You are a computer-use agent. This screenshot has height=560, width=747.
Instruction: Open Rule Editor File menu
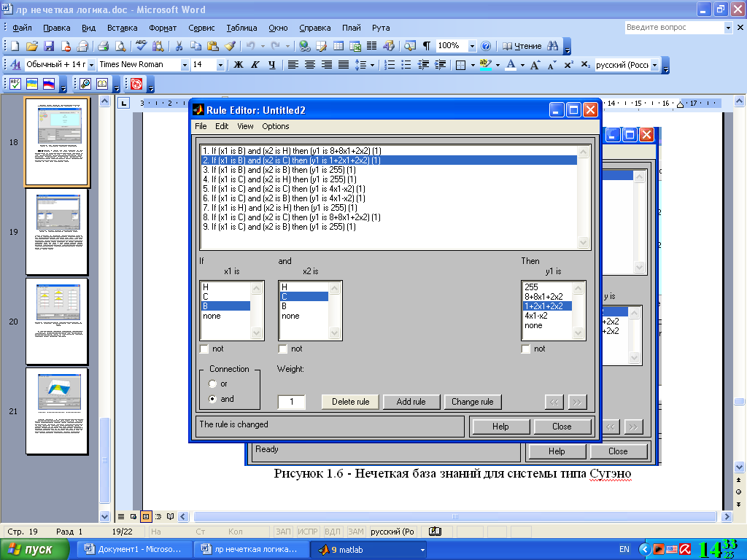(201, 126)
